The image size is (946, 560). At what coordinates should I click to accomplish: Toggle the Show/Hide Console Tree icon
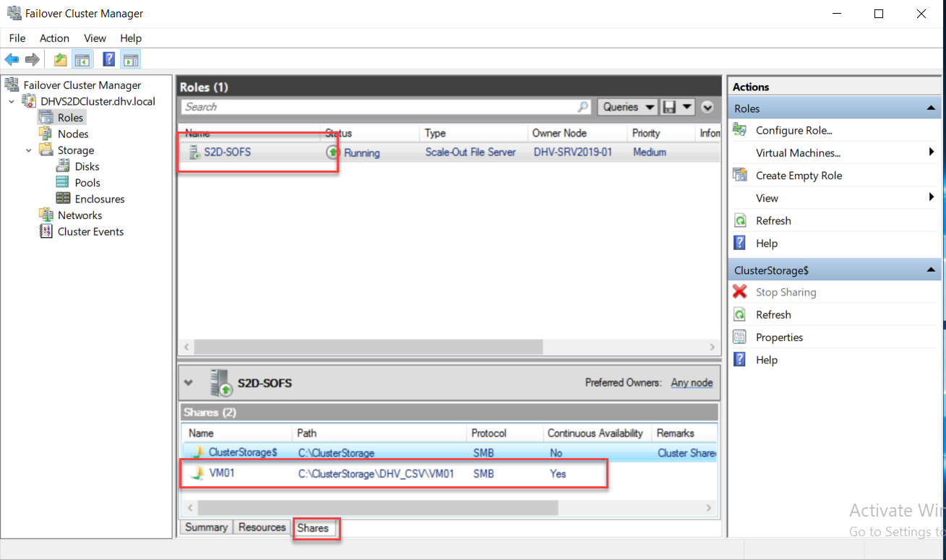point(82,60)
